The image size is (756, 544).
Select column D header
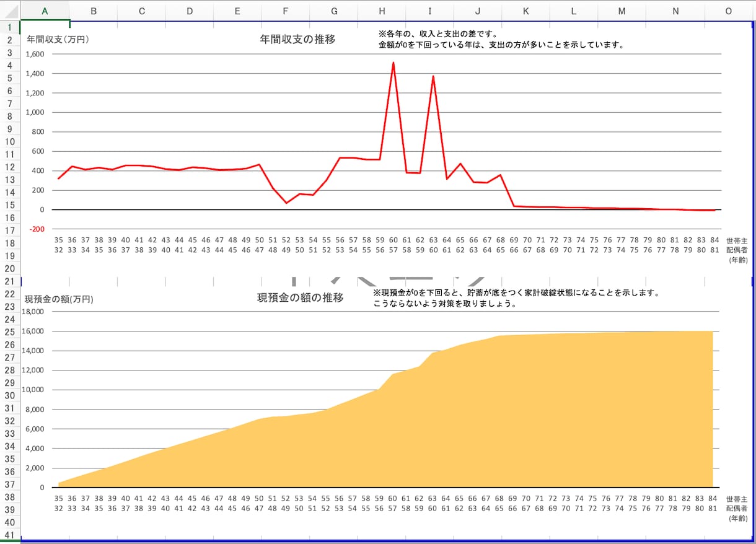(x=190, y=11)
